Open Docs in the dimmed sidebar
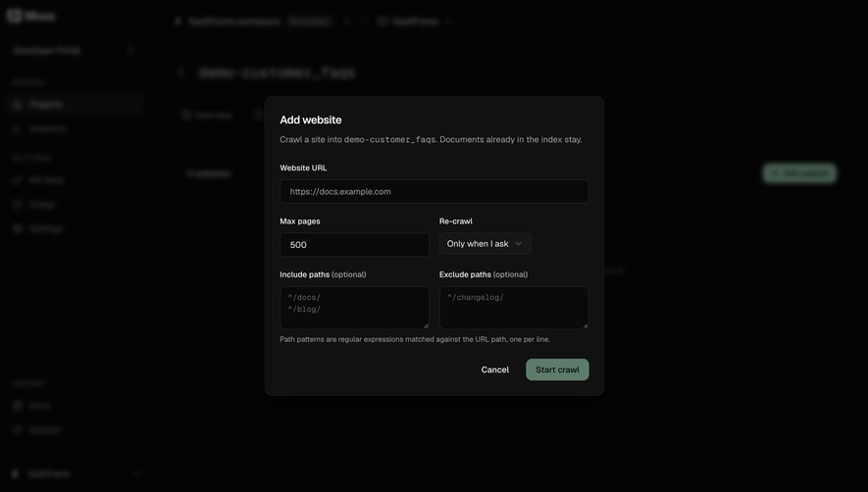868x492 pixels. tap(74, 406)
